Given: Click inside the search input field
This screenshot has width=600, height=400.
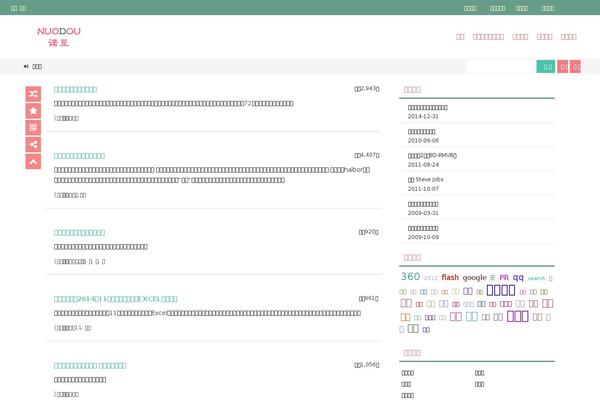Looking at the screenshot, I should click(500, 67).
